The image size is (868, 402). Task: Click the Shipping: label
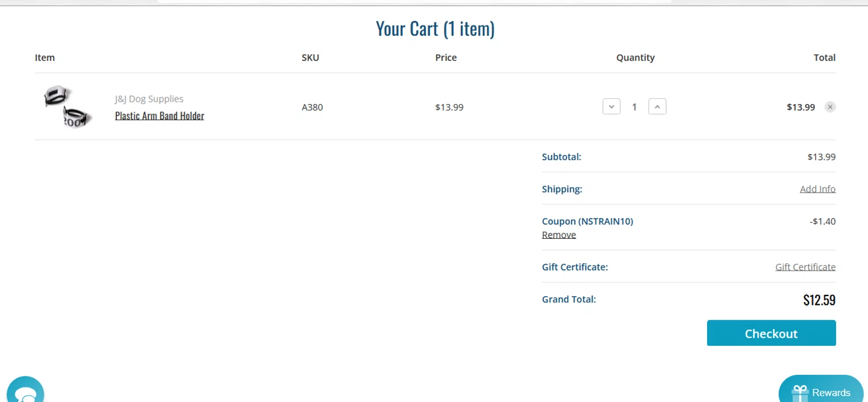click(x=562, y=189)
